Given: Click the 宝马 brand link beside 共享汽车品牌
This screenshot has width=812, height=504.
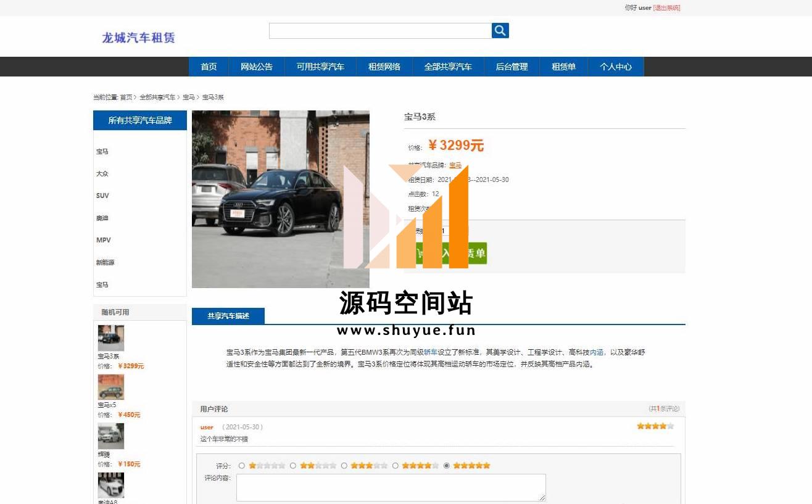Looking at the screenshot, I should point(455,165).
